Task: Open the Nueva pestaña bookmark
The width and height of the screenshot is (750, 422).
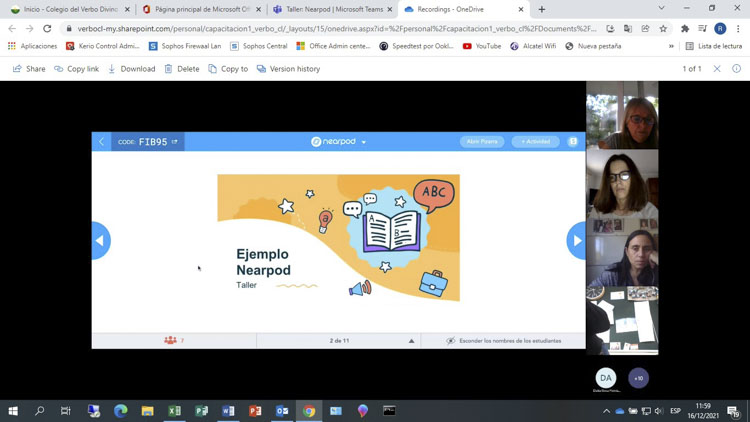Action: [x=593, y=46]
